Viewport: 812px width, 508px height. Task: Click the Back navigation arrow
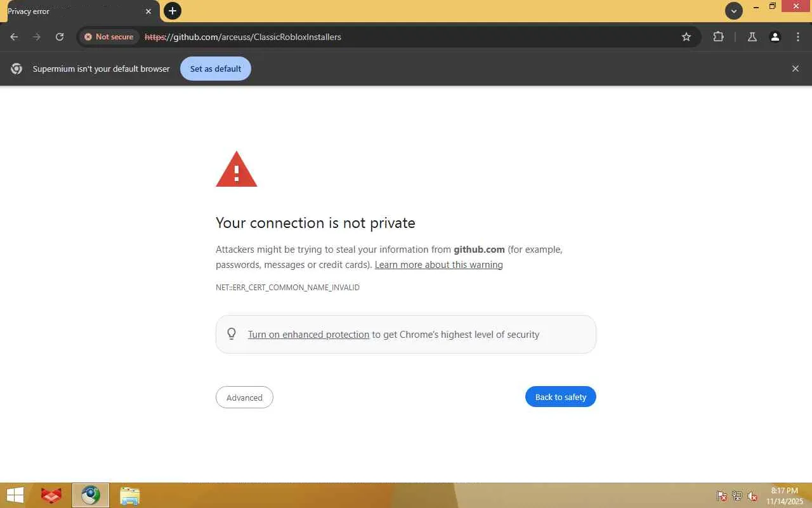coord(14,37)
